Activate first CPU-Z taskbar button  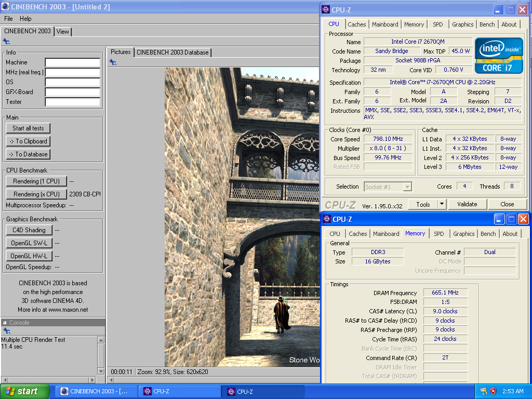[x=180, y=391]
